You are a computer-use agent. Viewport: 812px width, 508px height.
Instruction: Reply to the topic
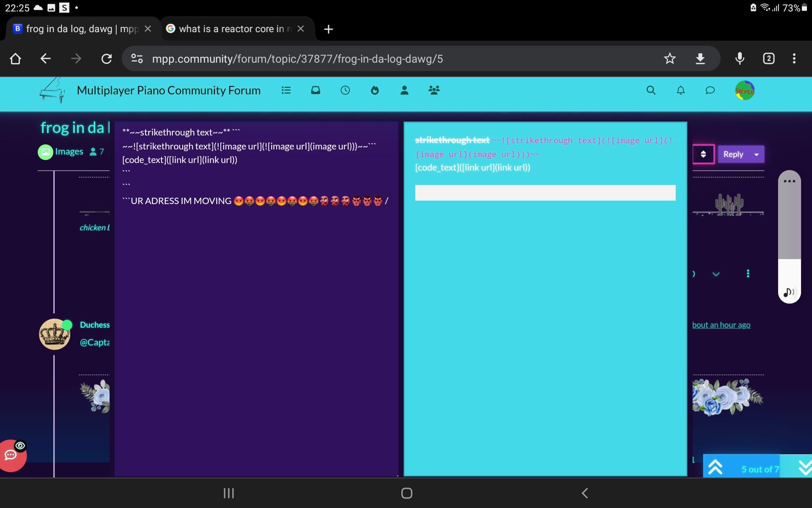click(733, 154)
